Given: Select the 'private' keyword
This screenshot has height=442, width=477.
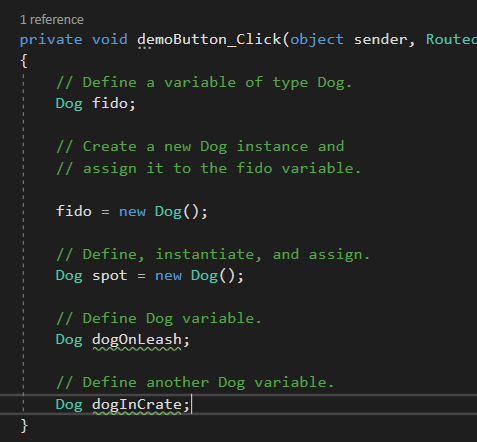Looking at the screenshot, I should click(51, 40).
